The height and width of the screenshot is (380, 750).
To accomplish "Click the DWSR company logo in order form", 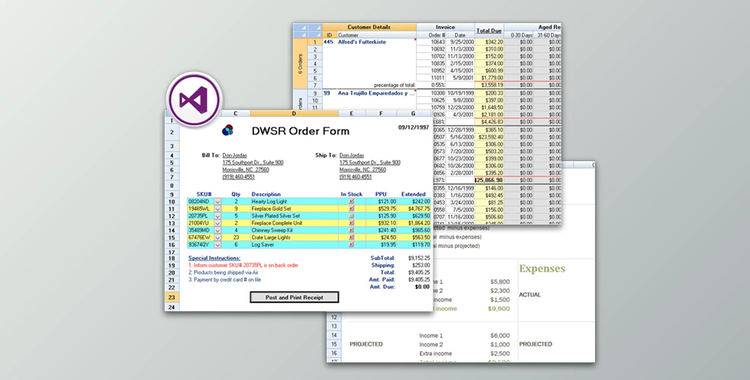I will [x=228, y=130].
